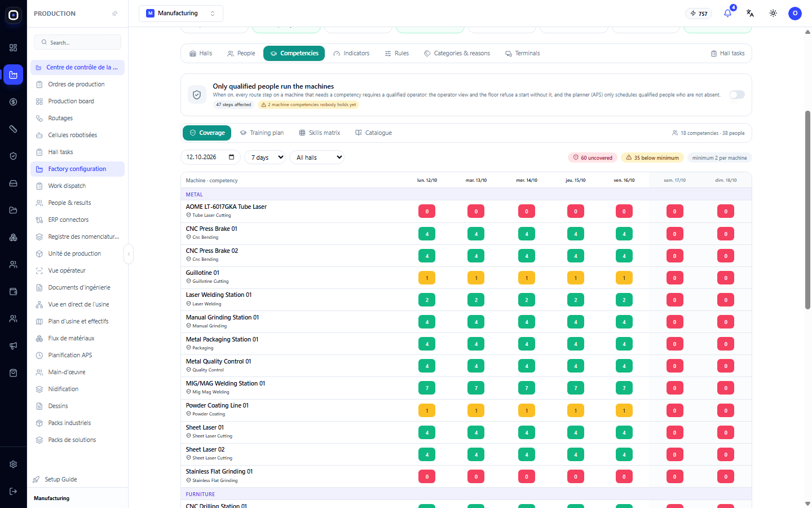The image size is (812, 508).
Task: Click the dollar finance icon in left rail
Action: point(14,102)
